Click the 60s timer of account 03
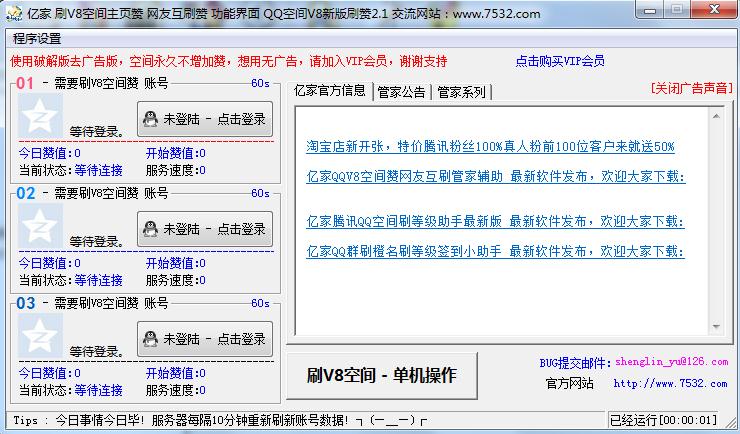The height and width of the screenshot is (434, 740). coord(260,303)
